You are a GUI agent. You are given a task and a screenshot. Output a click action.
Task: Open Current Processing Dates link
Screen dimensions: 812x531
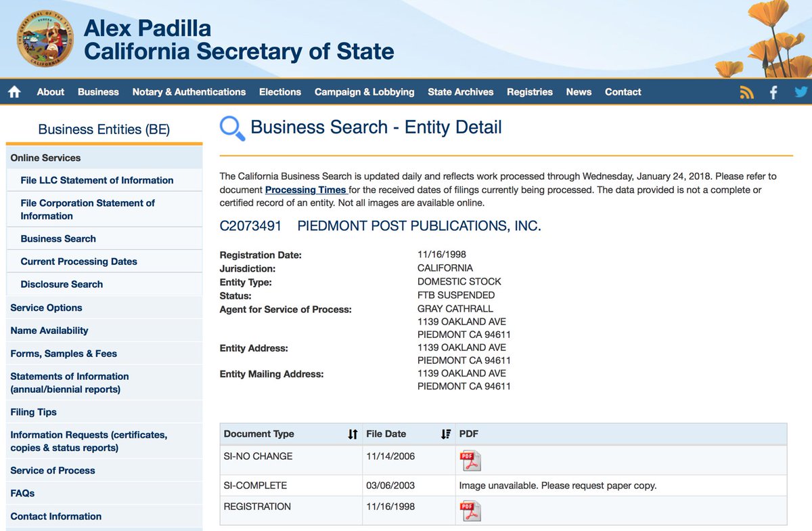pos(78,261)
